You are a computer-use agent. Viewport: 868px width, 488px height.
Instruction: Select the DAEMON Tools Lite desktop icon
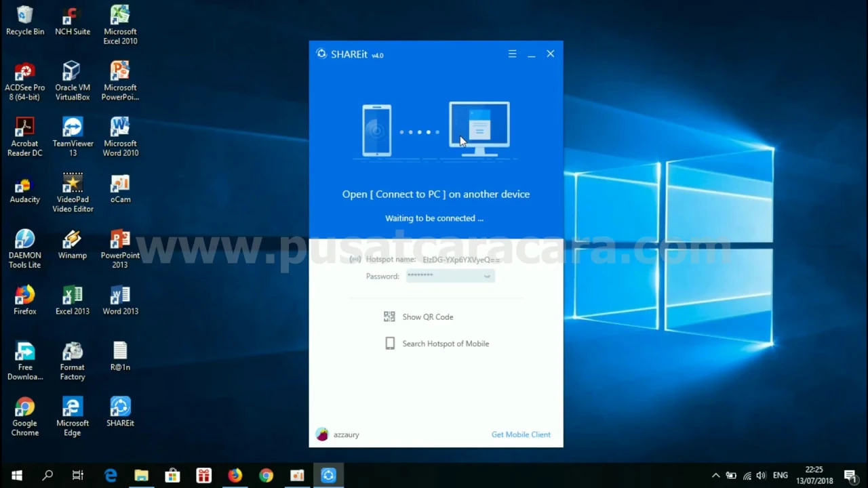tap(25, 249)
